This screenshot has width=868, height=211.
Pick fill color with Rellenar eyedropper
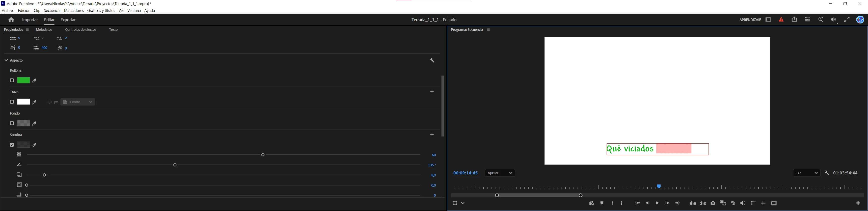tap(34, 81)
